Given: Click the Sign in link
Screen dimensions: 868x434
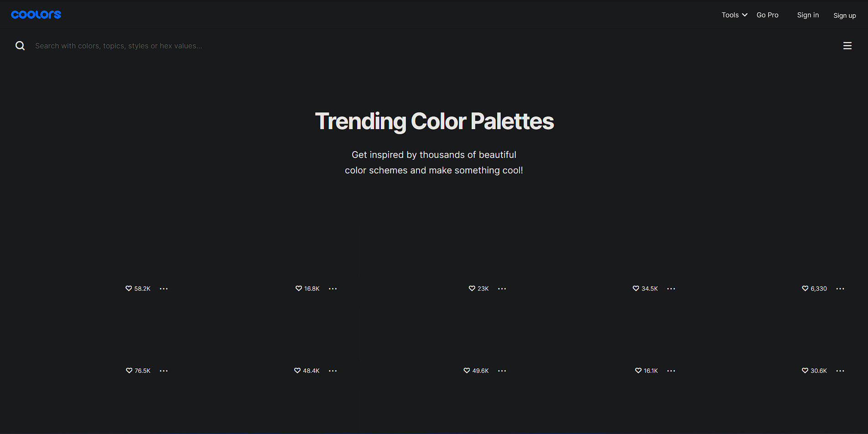Looking at the screenshot, I should 808,15.
